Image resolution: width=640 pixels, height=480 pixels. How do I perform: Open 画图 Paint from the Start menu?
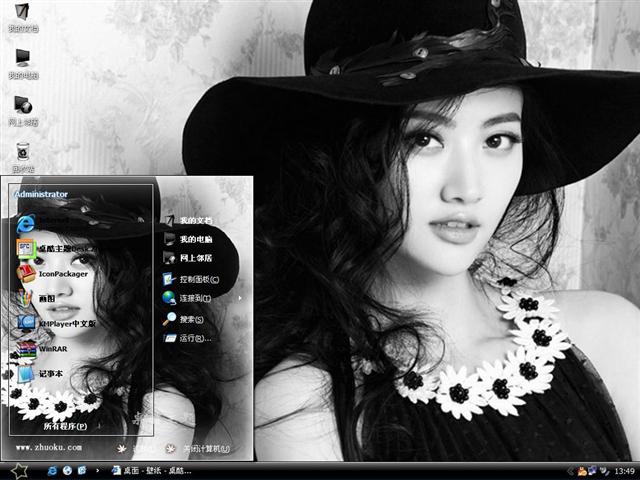tap(36, 298)
